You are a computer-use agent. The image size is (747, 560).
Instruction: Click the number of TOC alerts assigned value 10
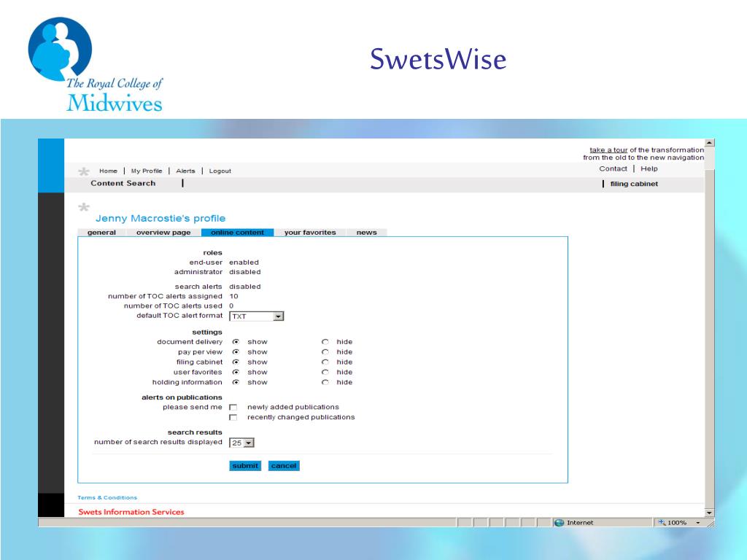(233, 296)
